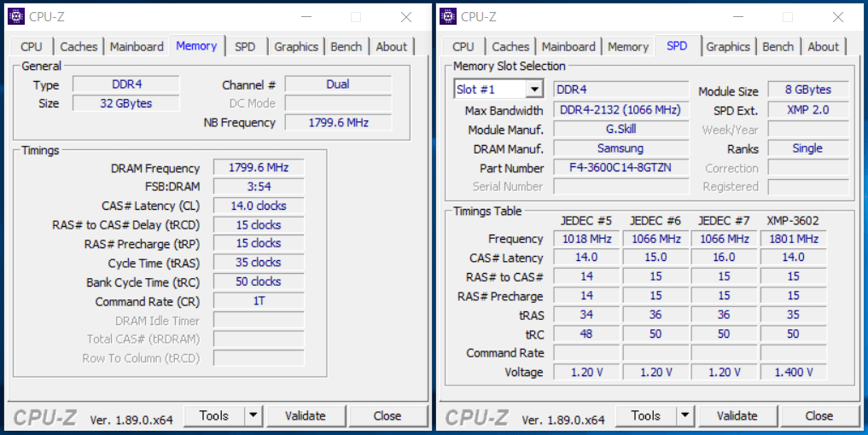The width and height of the screenshot is (868, 435).
Task: Open Caches tab in right CPU-Z window
Action: [510, 47]
